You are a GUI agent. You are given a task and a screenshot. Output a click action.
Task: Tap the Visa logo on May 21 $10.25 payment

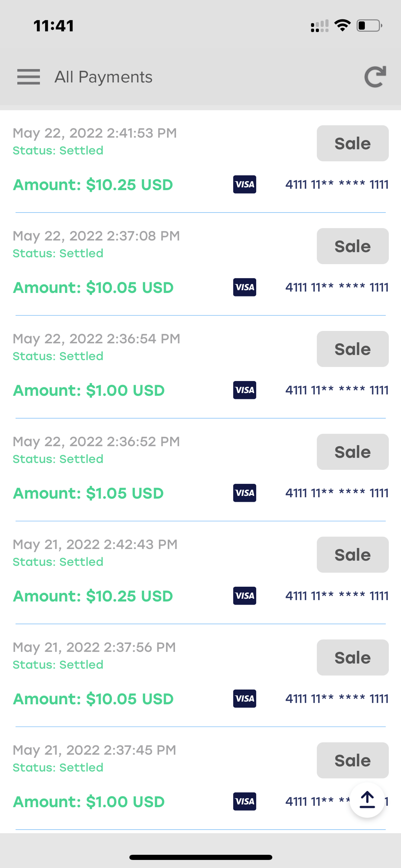click(x=245, y=596)
